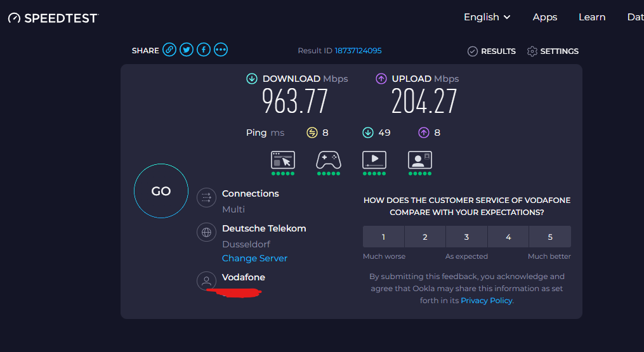The height and width of the screenshot is (352, 644).
Task: Click upload speed value 204.27
Action: (424, 101)
